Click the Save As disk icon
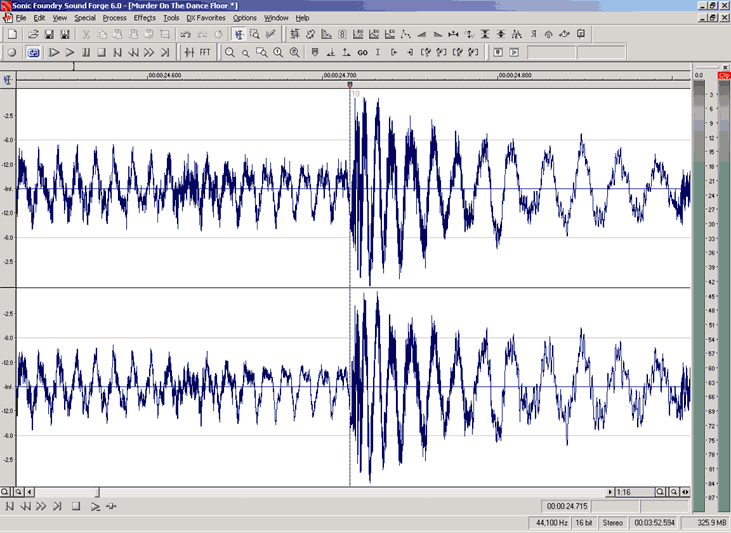This screenshot has height=533, width=731. (x=65, y=34)
